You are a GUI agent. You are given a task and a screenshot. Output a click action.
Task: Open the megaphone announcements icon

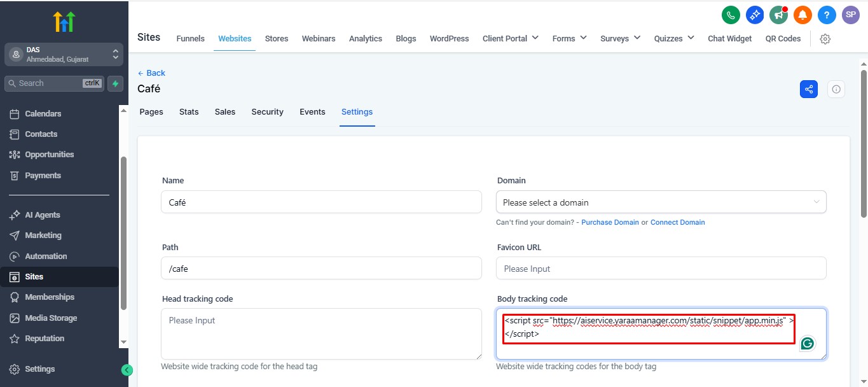tap(778, 15)
